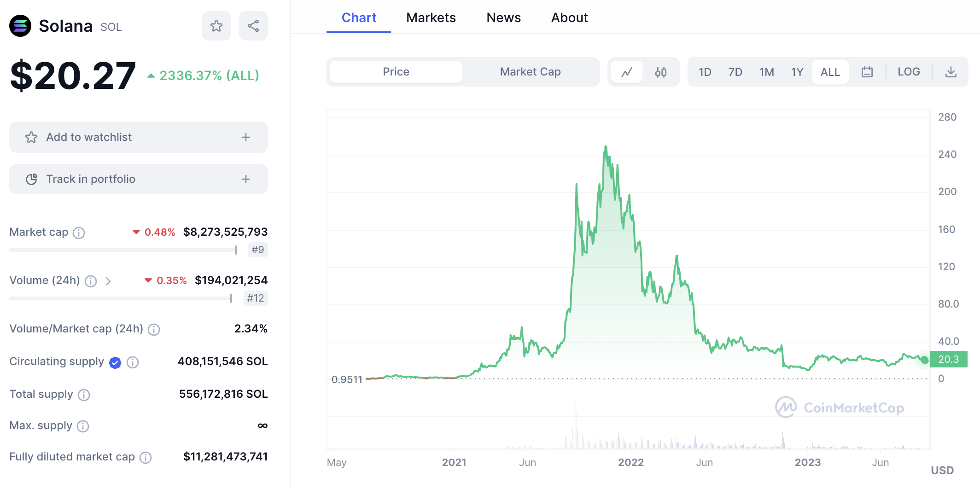Set range to 1Y

click(x=797, y=72)
